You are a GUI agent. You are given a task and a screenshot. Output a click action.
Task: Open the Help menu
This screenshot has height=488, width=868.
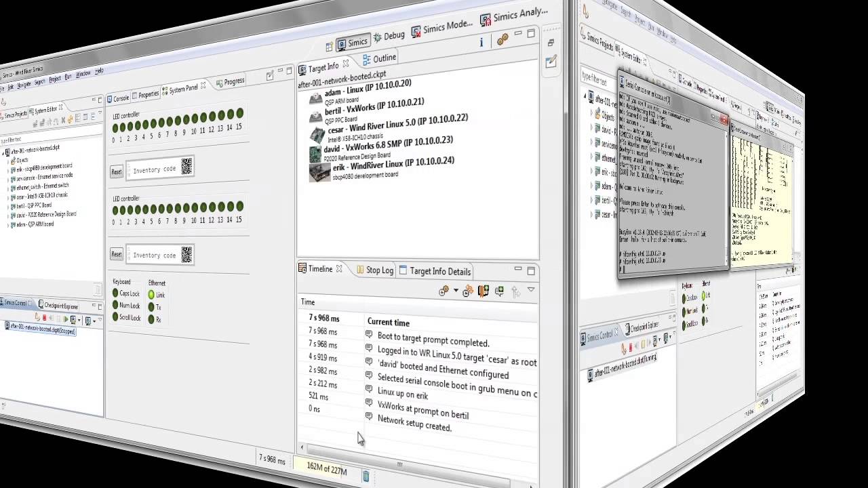(99, 71)
